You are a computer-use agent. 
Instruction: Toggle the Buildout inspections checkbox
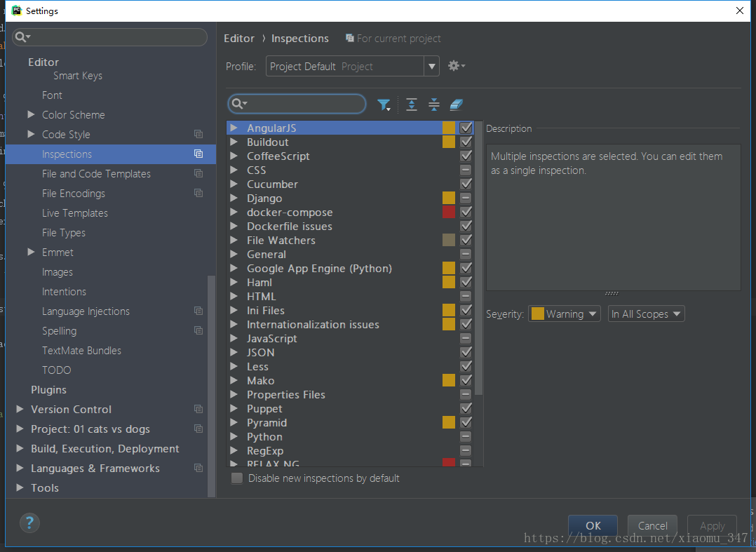[466, 142]
